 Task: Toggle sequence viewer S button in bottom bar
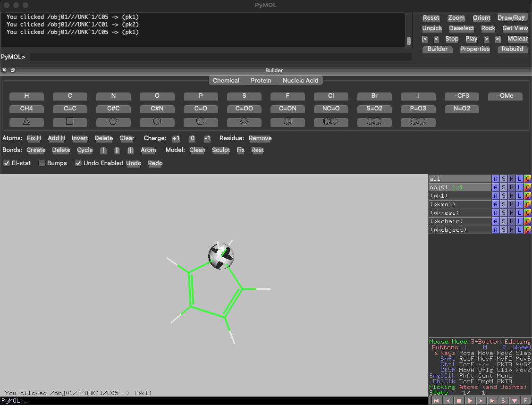(503, 401)
